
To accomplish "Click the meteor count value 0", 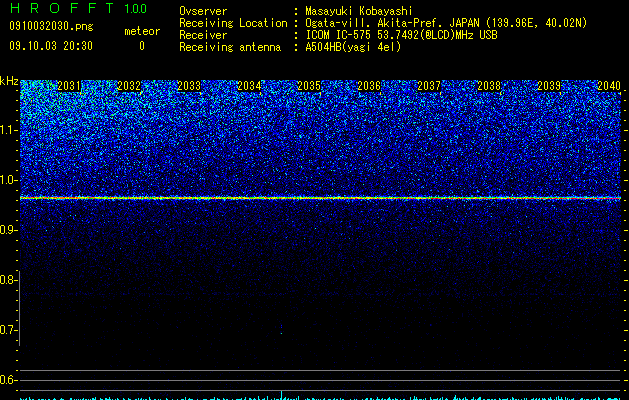I will pos(142,46).
